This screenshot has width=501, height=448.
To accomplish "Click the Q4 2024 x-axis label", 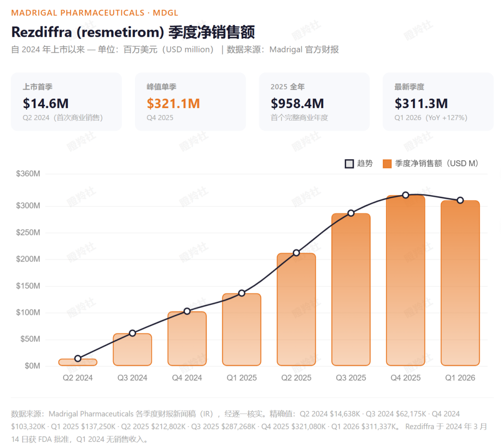I will (x=187, y=378).
